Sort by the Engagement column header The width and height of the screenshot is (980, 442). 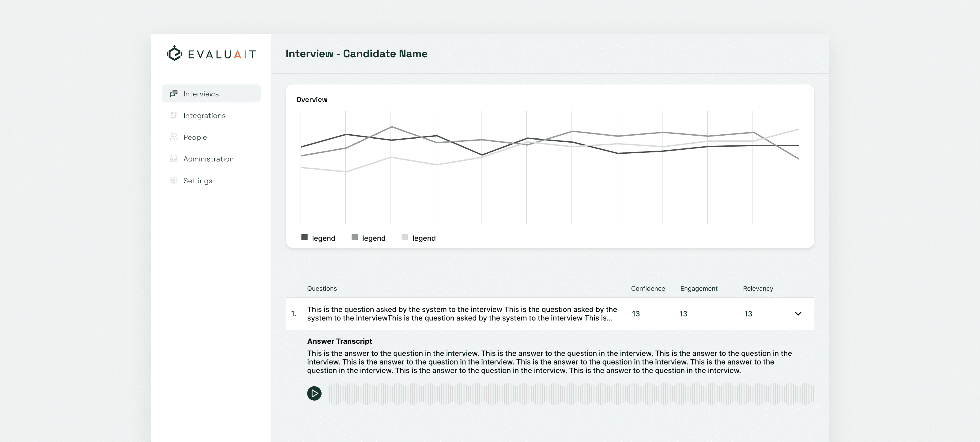[699, 289]
